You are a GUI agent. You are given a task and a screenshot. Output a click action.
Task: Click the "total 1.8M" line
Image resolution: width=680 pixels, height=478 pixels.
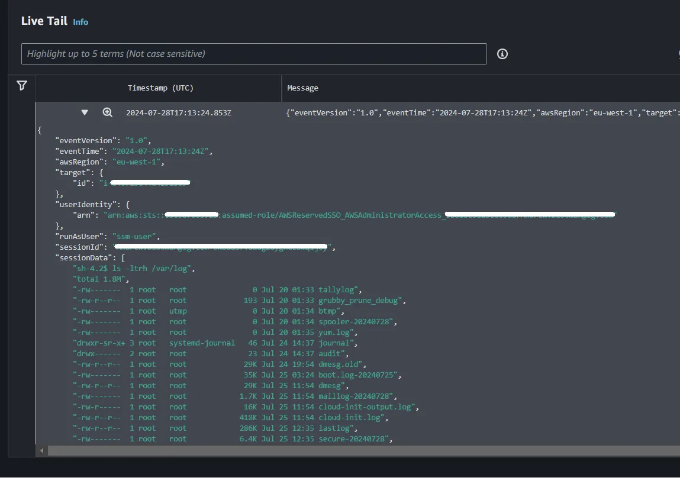point(101,279)
